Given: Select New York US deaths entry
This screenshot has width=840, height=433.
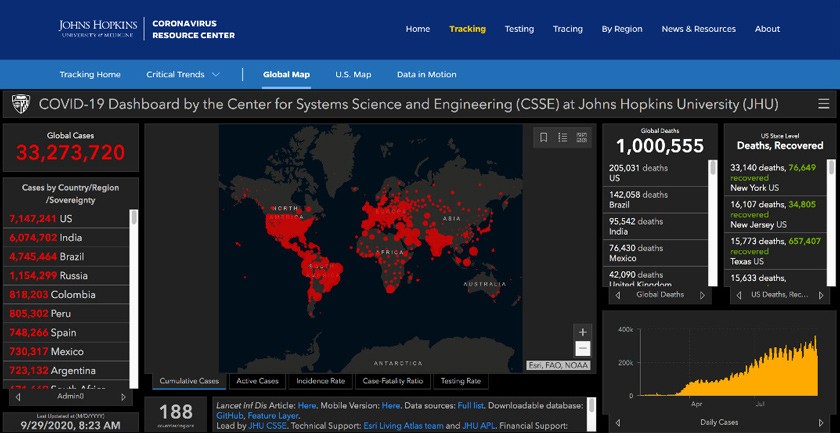Looking at the screenshot, I should (776, 178).
